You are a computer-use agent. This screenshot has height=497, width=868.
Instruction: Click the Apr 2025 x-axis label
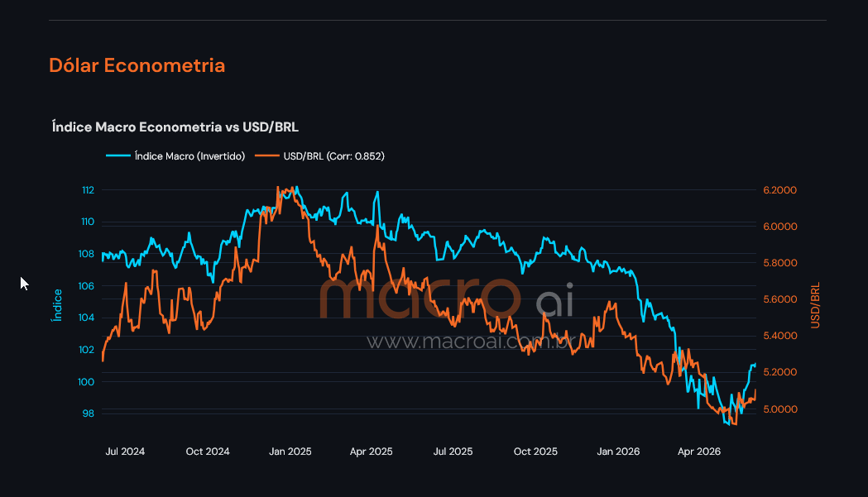(x=371, y=452)
